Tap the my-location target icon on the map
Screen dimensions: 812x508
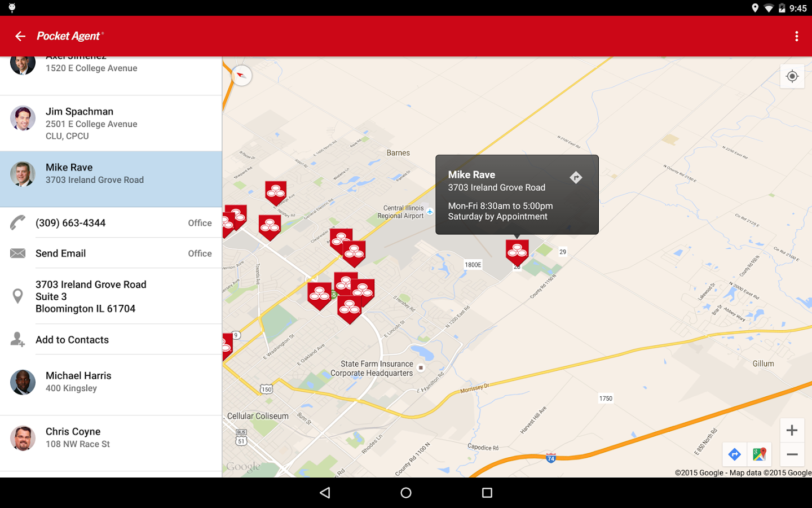point(792,76)
